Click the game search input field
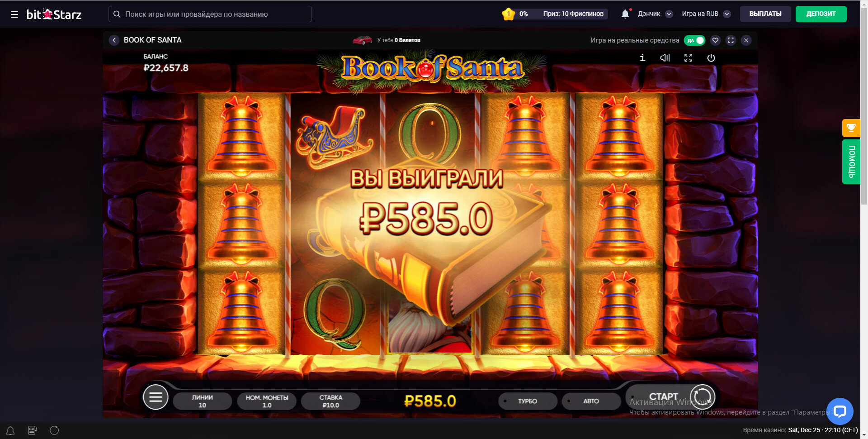This screenshot has width=868, height=439. [210, 14]
